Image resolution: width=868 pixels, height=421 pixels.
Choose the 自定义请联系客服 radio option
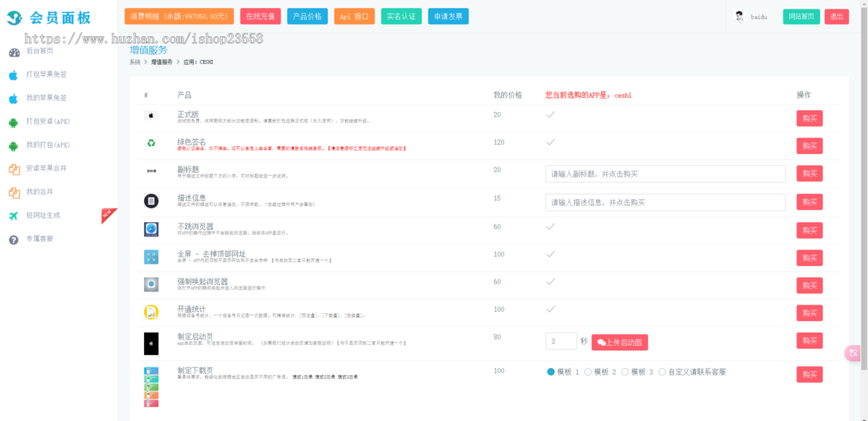click(662, 372)
